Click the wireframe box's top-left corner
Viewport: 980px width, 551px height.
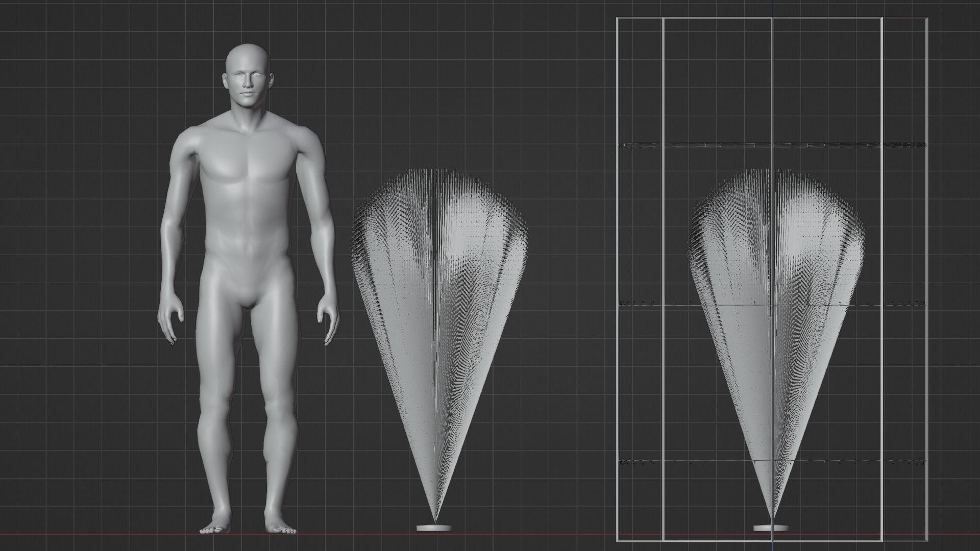click(618, 19)
